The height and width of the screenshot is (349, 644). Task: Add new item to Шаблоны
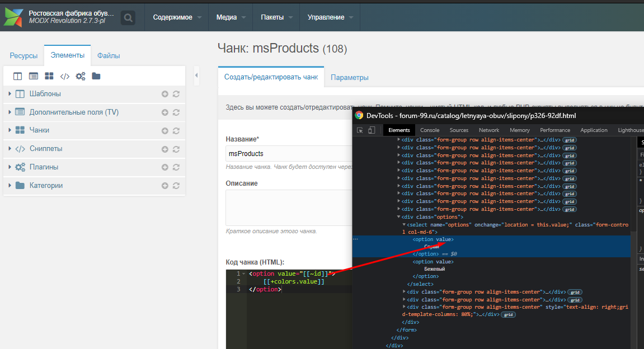point(164,94)
